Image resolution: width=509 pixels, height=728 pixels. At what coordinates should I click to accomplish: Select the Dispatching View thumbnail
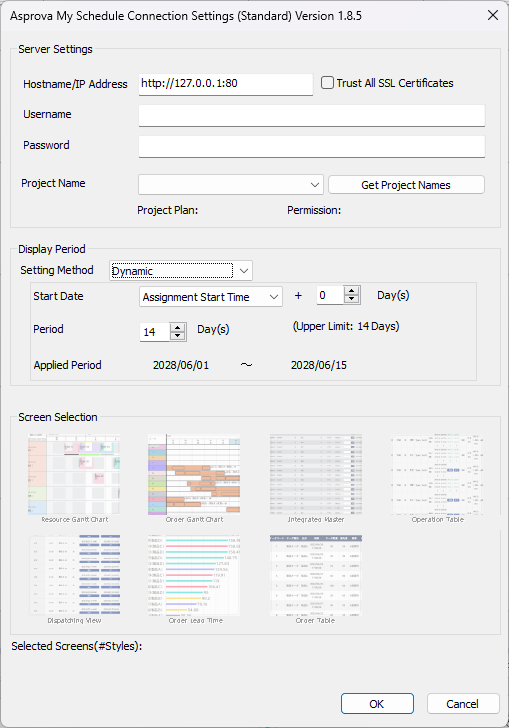(x=74, y=576)
